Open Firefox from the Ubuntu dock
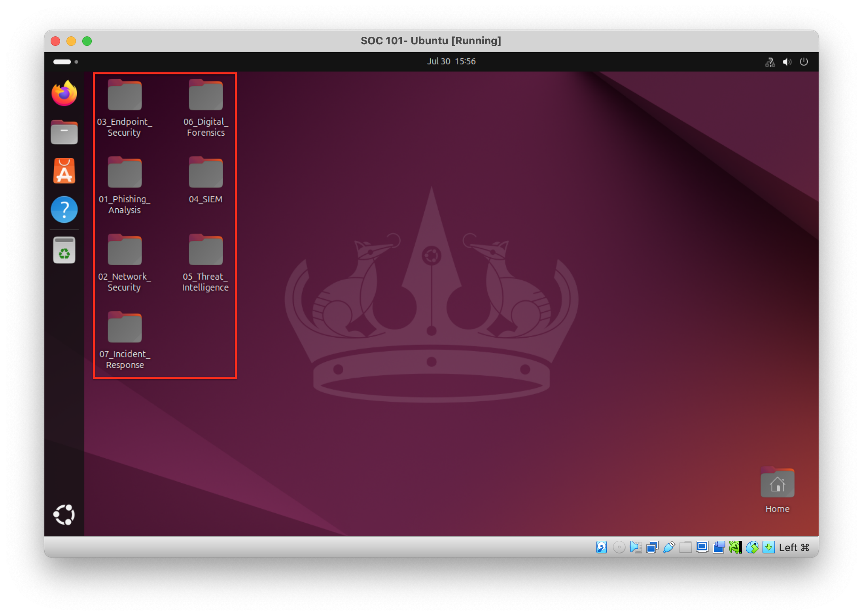The width and height of the screenshot is (863, 616). click(x=64, y=94)
